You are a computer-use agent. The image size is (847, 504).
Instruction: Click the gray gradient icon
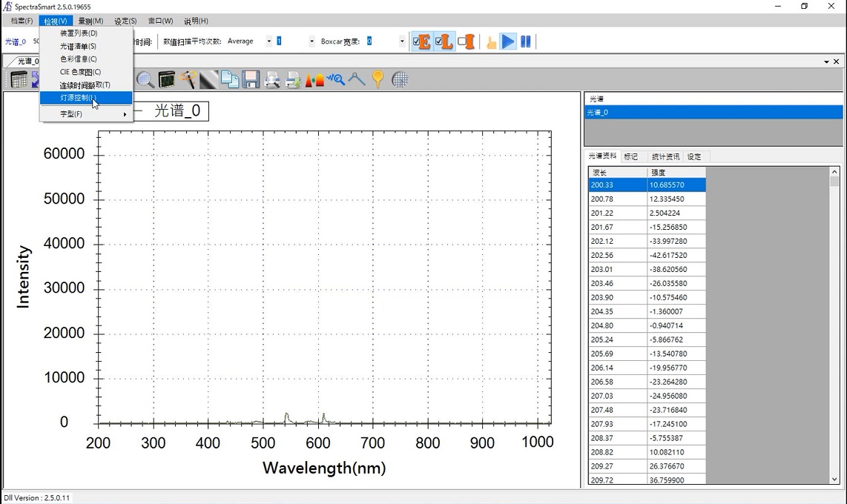[x=208, y=80]
